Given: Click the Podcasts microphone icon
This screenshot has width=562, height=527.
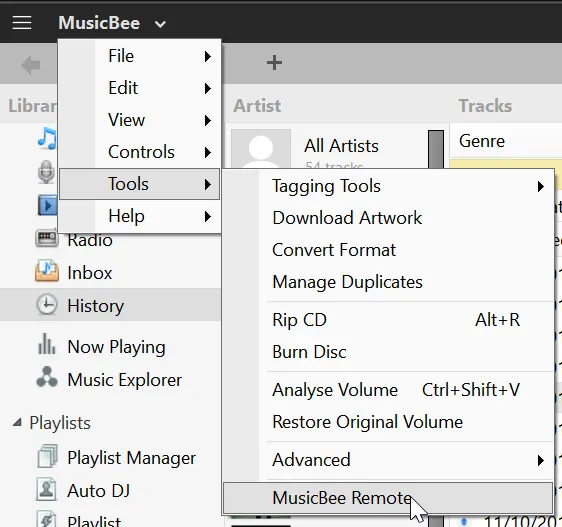Looking at the screenshot, I should coord(46,171).
